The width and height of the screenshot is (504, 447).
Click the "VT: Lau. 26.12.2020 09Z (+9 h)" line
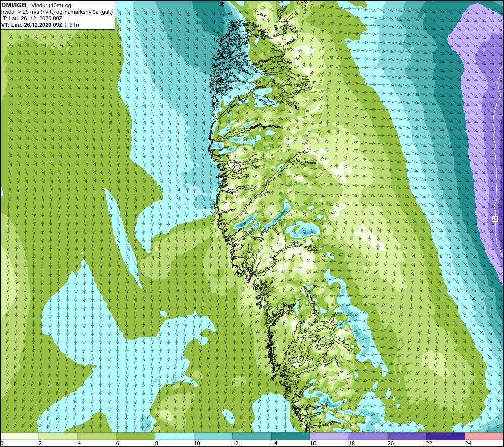(40, 25)
